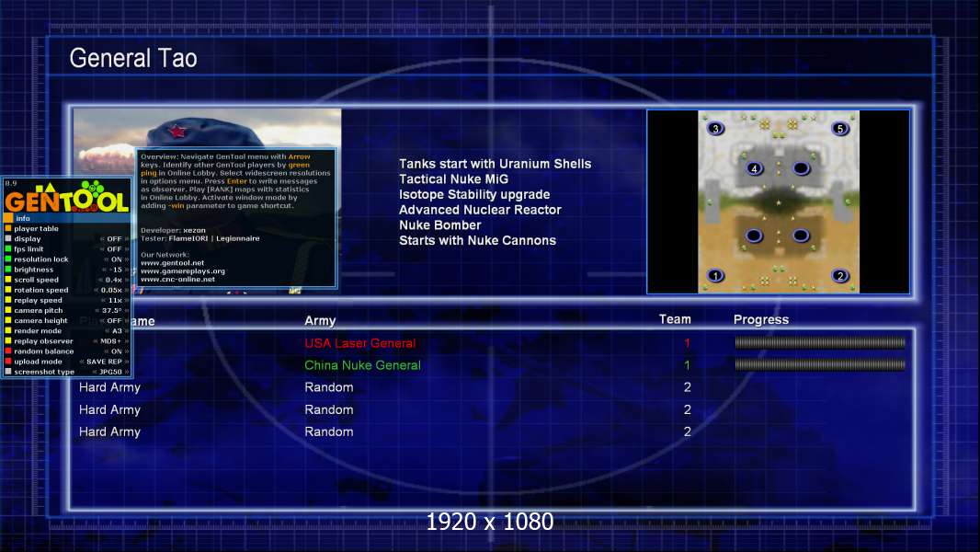The image size is (980, 552).
Task: Click start position marker 4 on the map
Action: click(755, 168)
